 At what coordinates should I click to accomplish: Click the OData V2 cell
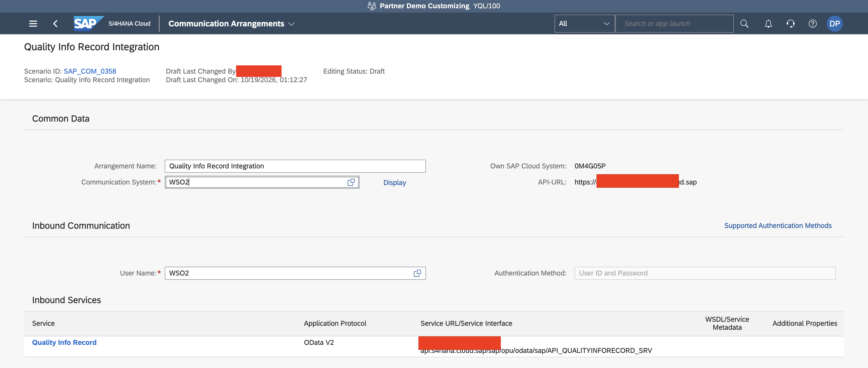(319, 342)
